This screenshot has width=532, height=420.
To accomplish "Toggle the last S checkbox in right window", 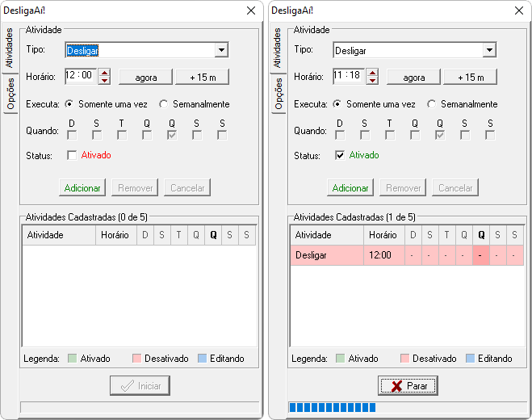I will [490, 135].
